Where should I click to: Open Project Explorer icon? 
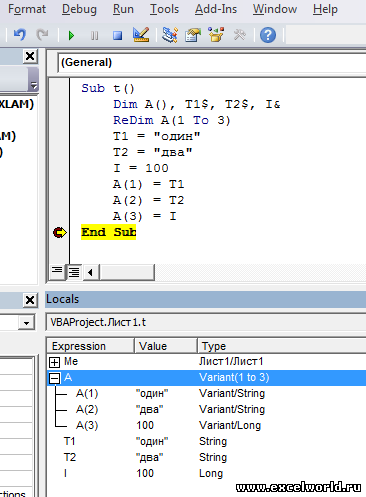click(x=170, y=35)
